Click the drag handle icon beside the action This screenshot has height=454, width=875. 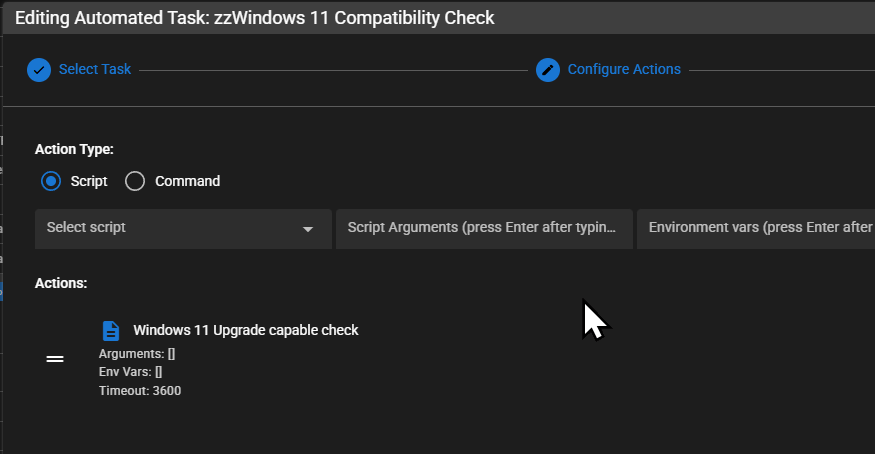[55, 359]
